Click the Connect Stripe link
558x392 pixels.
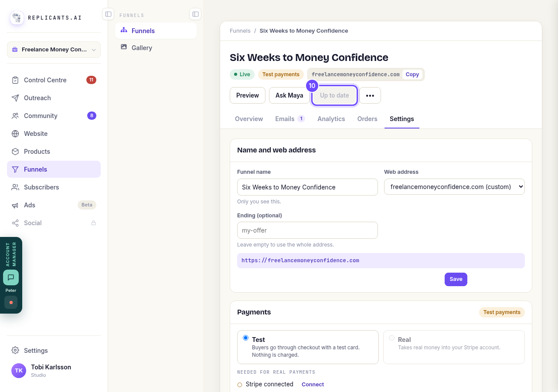click(x=313, y=385)
